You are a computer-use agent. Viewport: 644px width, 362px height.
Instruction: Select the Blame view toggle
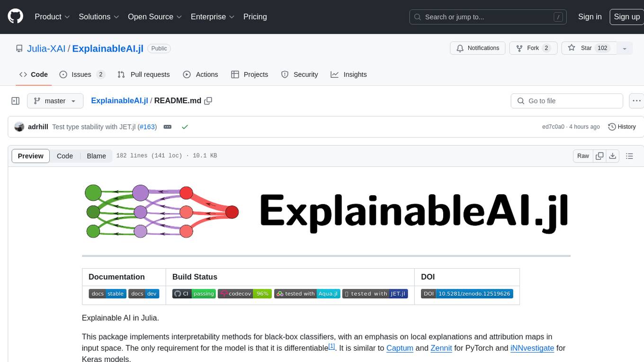pyautogui.click(x=96, y=156)
